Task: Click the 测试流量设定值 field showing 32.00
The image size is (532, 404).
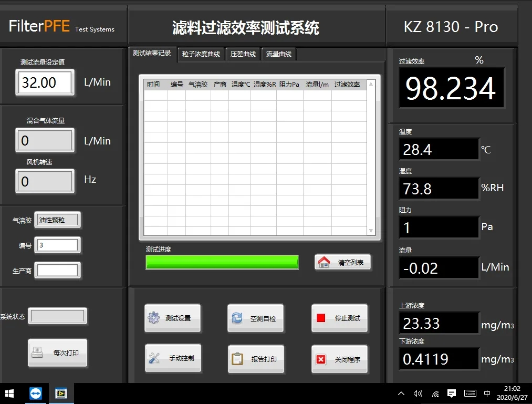Action: click(45, 82)
